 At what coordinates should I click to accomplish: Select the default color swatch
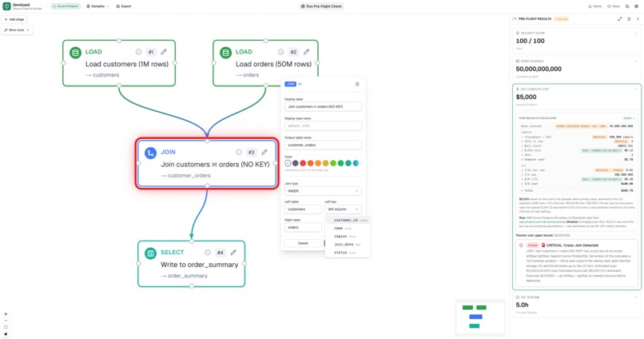pyautogui.click(x=288, y=163)
